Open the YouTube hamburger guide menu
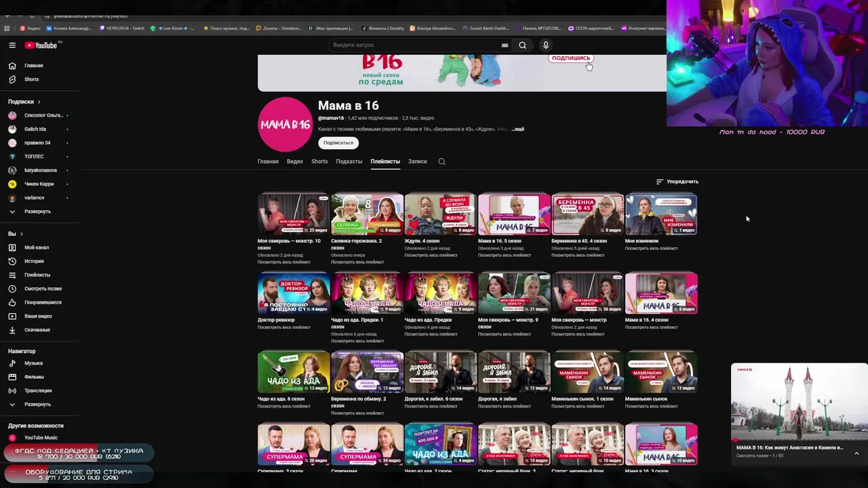The image size is (868, 488). click(x=12, y=45)
